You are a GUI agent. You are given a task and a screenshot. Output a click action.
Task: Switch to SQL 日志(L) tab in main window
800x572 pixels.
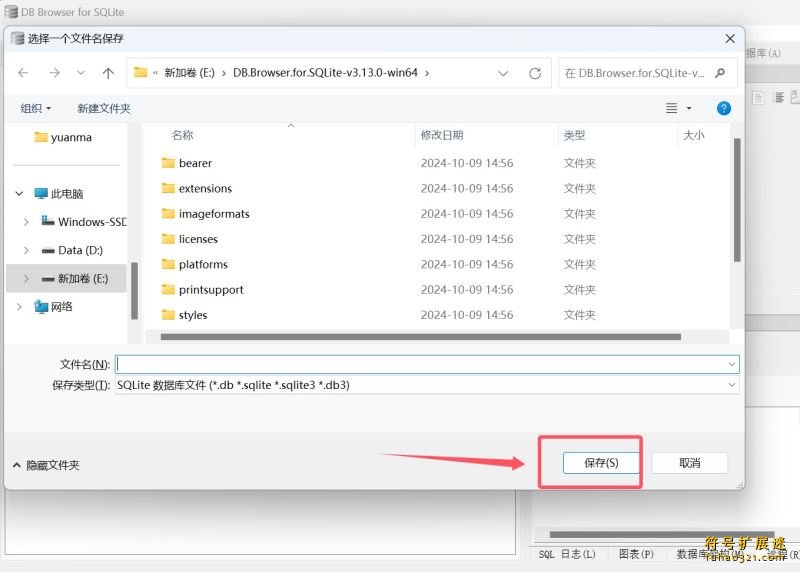tap(567, 554)
